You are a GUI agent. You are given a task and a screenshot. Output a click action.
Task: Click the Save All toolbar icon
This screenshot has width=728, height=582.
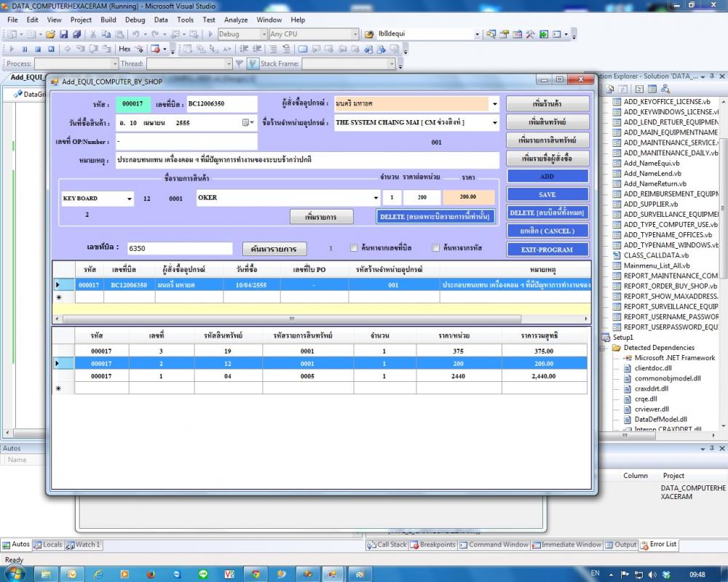pos(76,34)
